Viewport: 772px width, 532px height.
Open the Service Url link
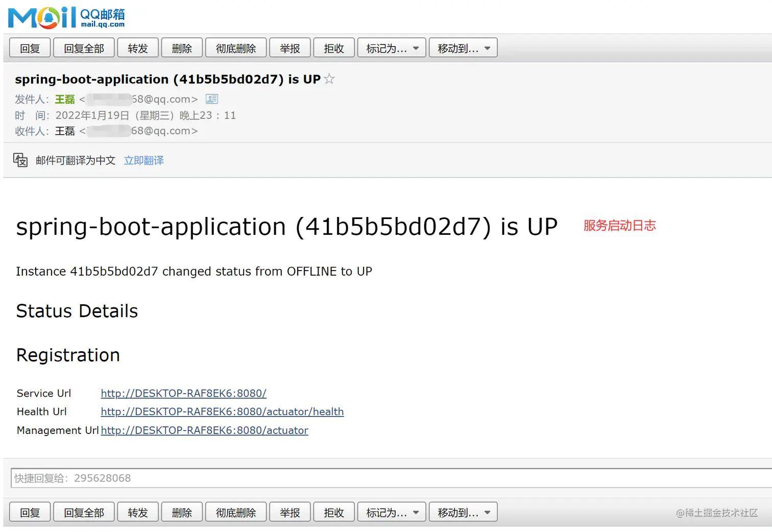184,393
